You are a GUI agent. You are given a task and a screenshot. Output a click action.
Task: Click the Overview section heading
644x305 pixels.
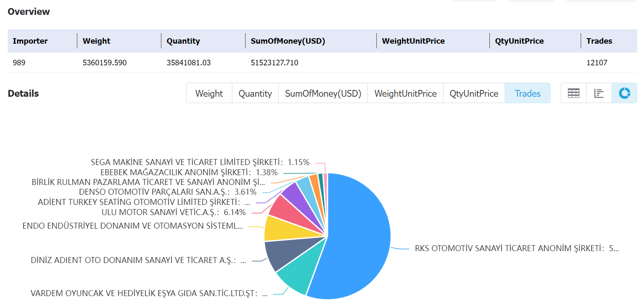click(x=29, y=11)
